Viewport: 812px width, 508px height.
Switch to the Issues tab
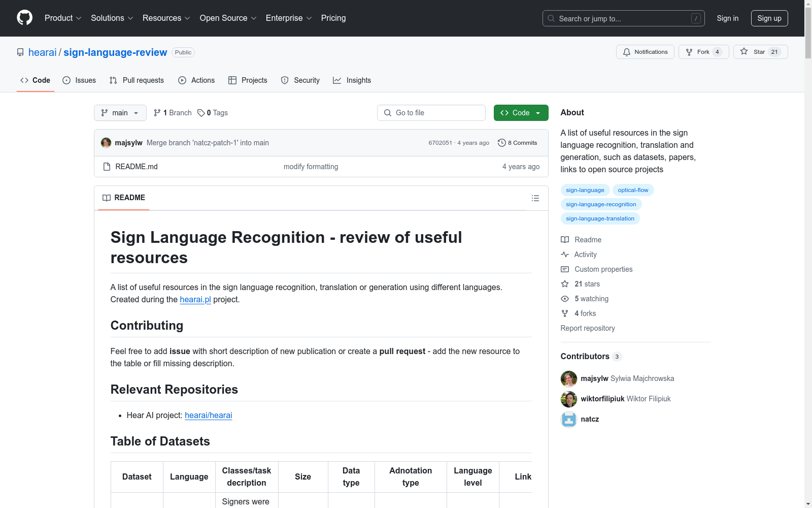click(79, 80)
